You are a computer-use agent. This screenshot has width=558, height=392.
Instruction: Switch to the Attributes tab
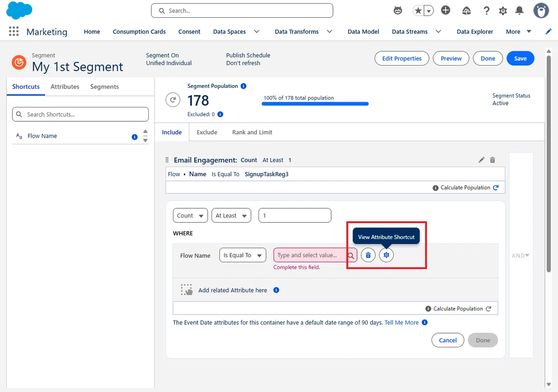65,86
